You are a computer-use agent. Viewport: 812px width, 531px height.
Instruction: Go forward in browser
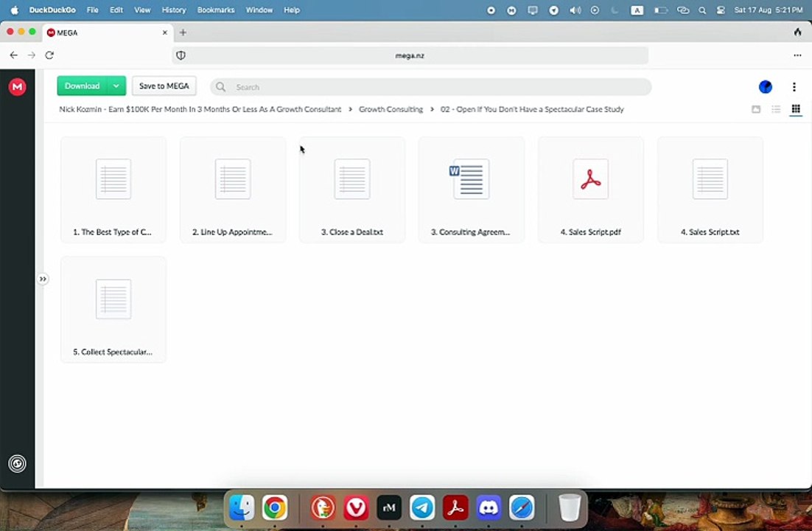point(32,55)
